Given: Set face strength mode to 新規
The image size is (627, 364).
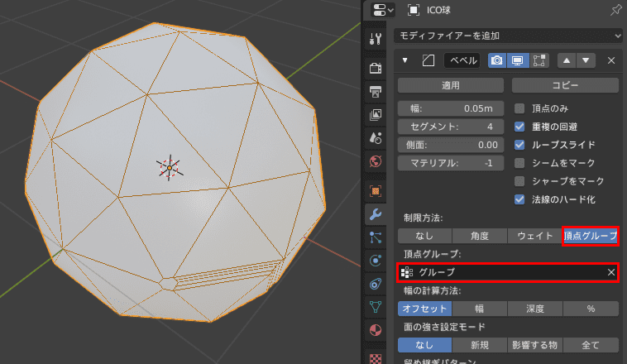Looking at the screenshot, I should pyautogui.click(x=480, y=345).
